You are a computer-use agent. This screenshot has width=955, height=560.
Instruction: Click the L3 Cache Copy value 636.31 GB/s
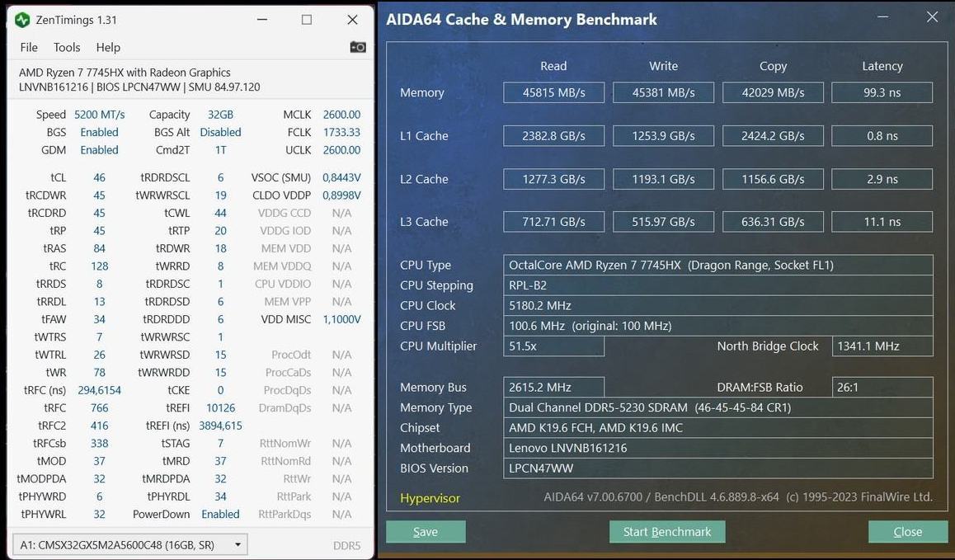(773, 222)
